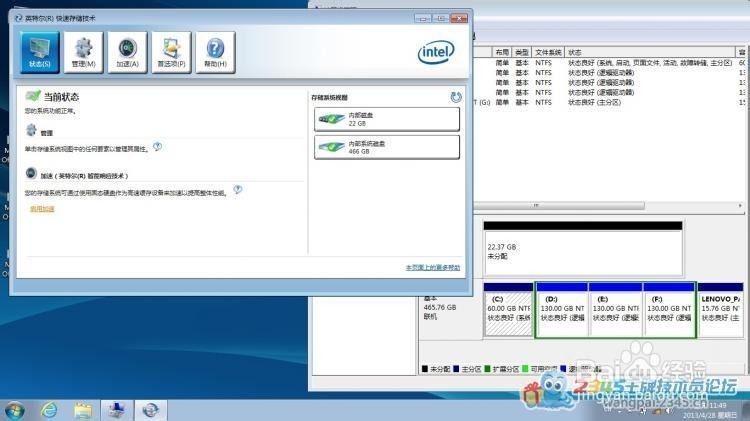Screen dimensions: 750x421
Task: Open the 帮助(H) help page
Action: click(x=215, y=52)
